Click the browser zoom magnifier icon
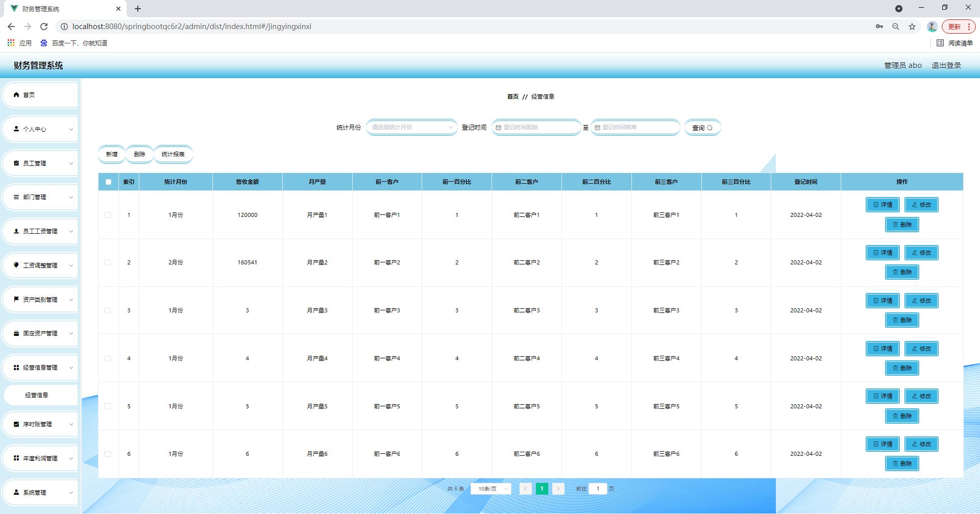The height and width of the screenshot is (514, 980). coord(896,27)
